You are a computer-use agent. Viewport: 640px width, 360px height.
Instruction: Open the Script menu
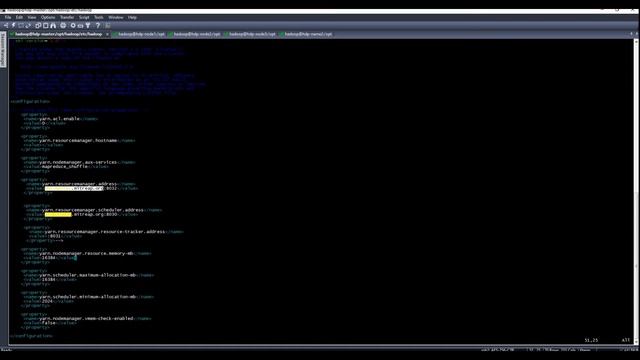84,18
